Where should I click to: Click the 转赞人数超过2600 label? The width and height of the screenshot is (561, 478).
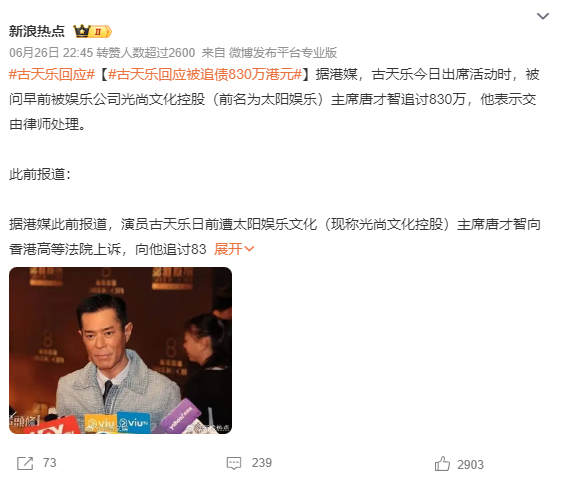146,53
